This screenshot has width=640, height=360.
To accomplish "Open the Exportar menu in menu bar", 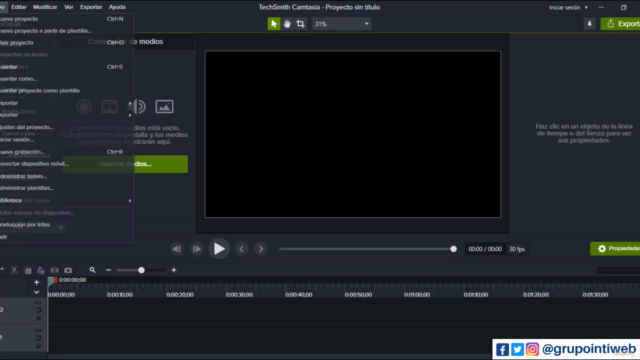I will tap(91, 7).
